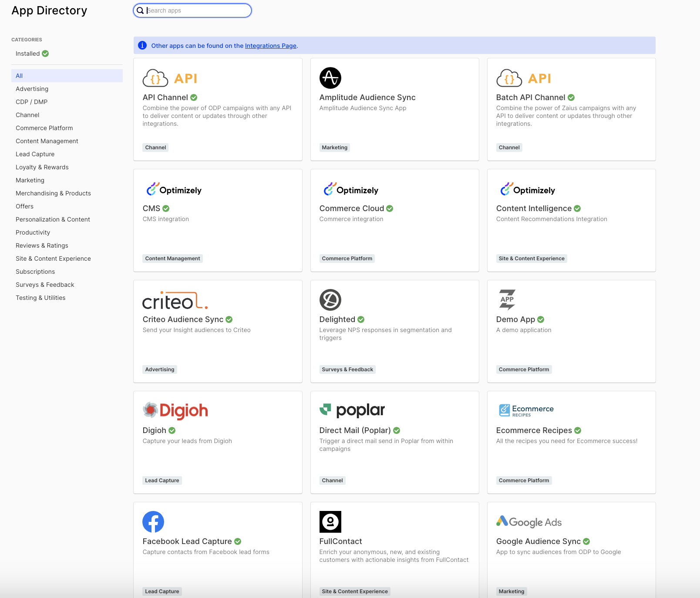Click the Google Ads logo

(528, 522)
